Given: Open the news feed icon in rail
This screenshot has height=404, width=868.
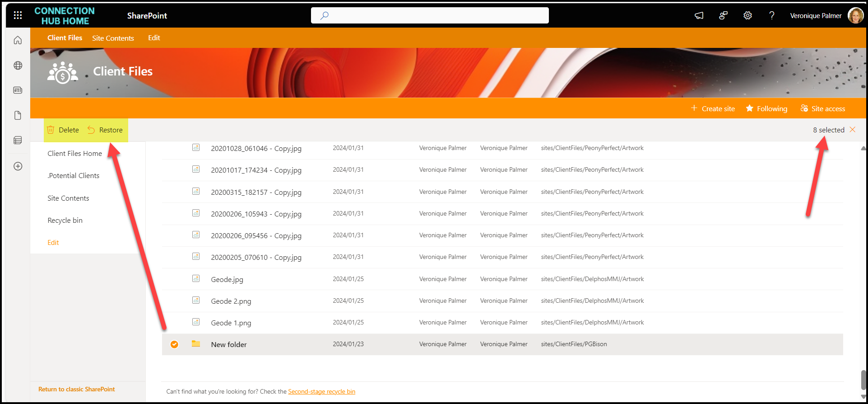Looking at the screenshot, I should point(18,90).
